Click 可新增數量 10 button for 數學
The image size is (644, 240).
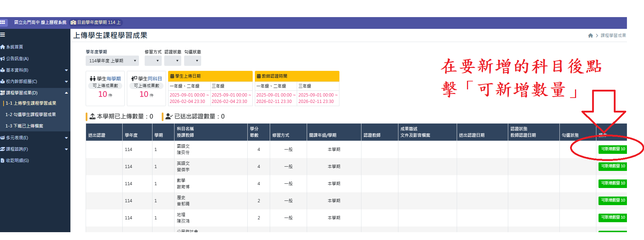click(612, 183)
